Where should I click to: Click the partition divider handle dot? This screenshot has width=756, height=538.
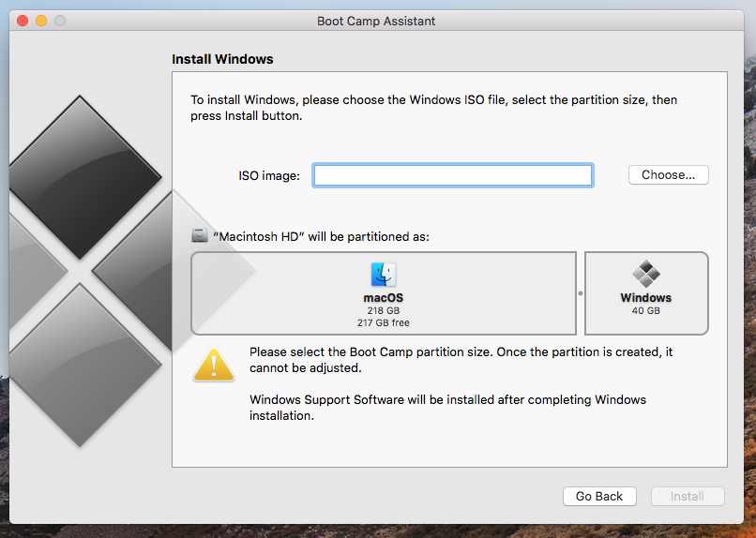pos(581,293)
